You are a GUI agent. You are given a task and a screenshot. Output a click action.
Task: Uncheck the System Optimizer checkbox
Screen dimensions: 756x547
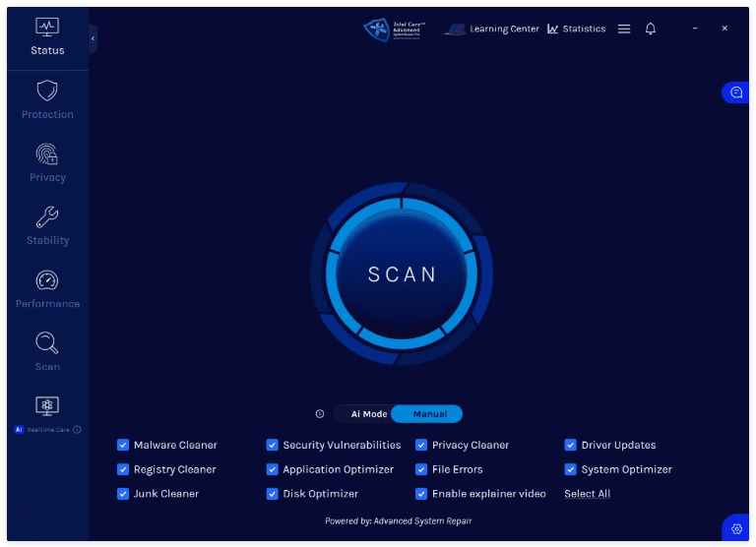pos(570,469)
